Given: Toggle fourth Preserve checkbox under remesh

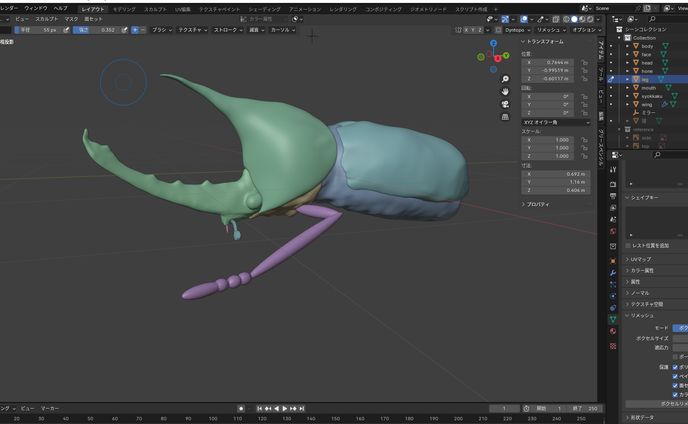Looking at the screenshot, I should tap(675, 394).
